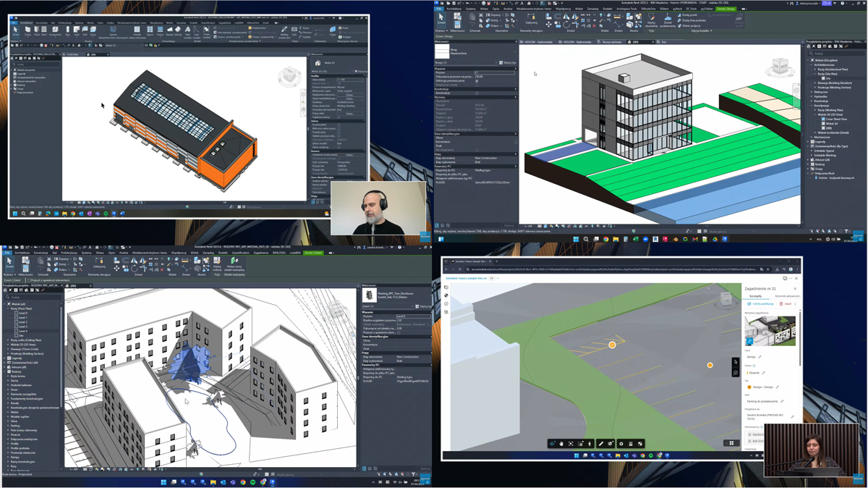Close the Zagadnienie nr 21 panel
The width and height of the screenshot is (868, 488).
tap(795, 288)
